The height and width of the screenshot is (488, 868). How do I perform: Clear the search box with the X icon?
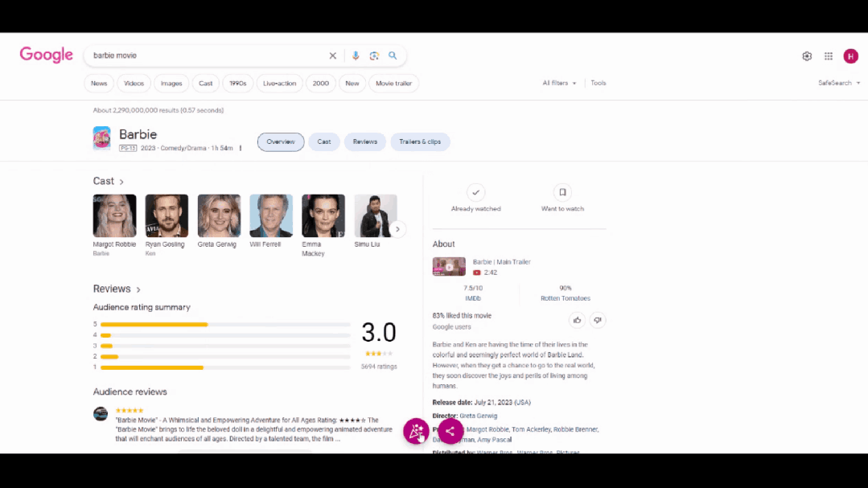coord(332,56)
